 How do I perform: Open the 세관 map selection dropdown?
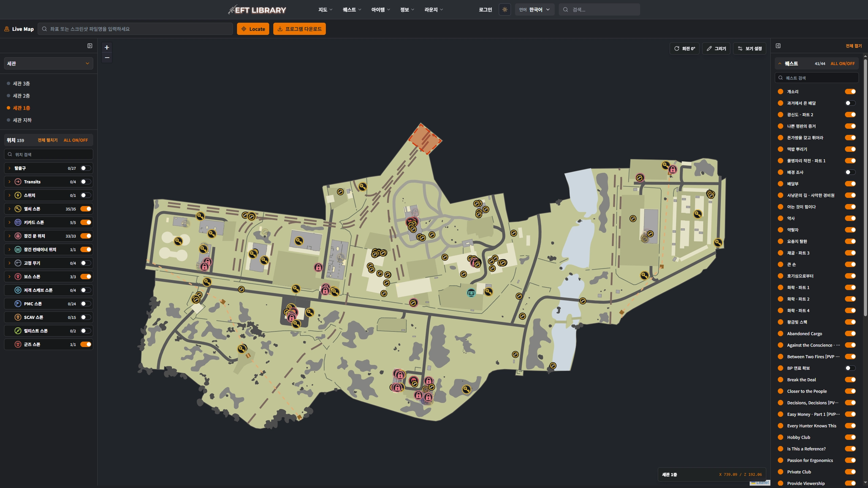coord(48,63)
